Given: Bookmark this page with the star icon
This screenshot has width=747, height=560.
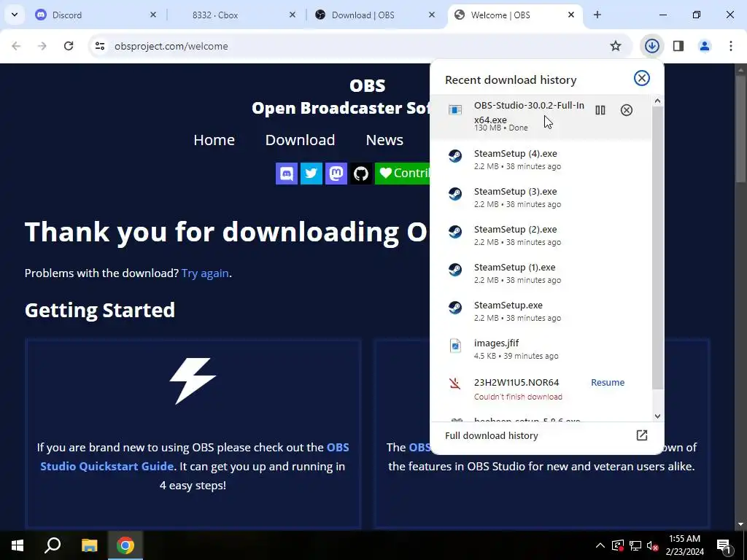Looking at the screenshot, I should [x=616, y=46].
